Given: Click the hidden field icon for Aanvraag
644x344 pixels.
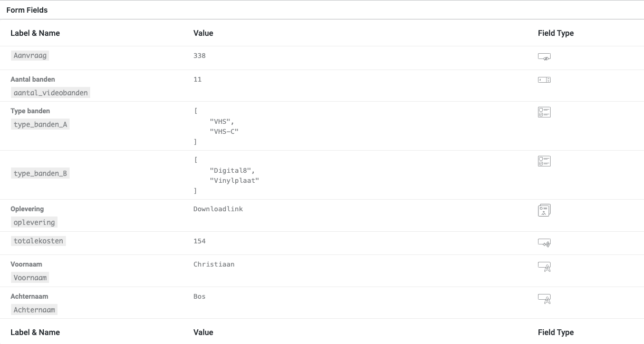Looking at the screenshot, I should tap(544, 57).
